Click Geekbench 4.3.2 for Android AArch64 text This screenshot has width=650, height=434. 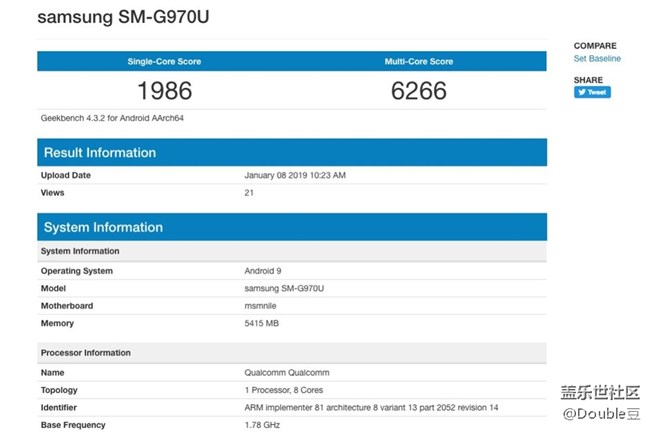point(112,118)
